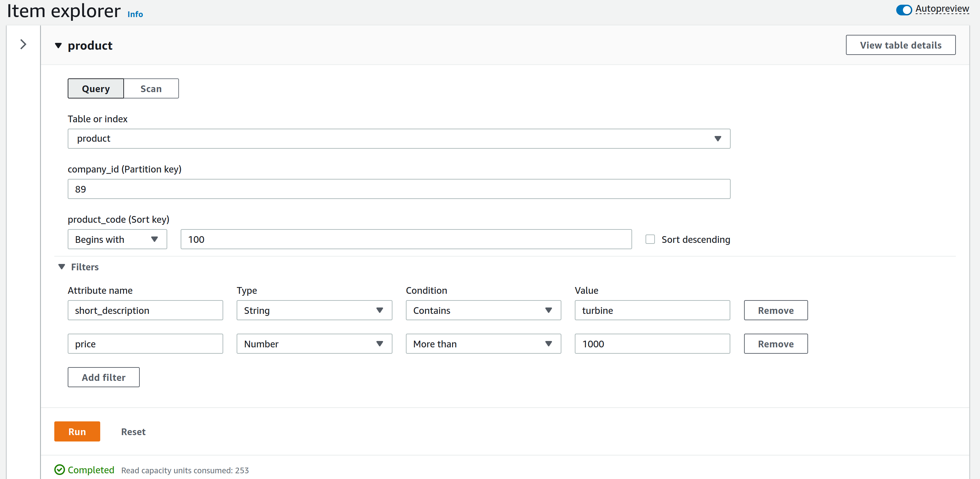The height and width of the screenshot is (479, 980).
Task: Click View table details button
Action: pos(900,45)
